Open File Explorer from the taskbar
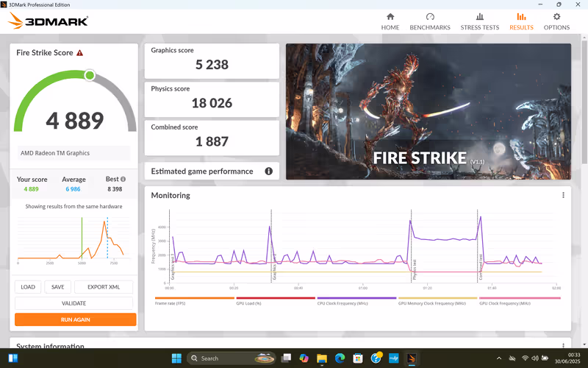The width and height of the screenshot is (588, 368). pos(322,358)
